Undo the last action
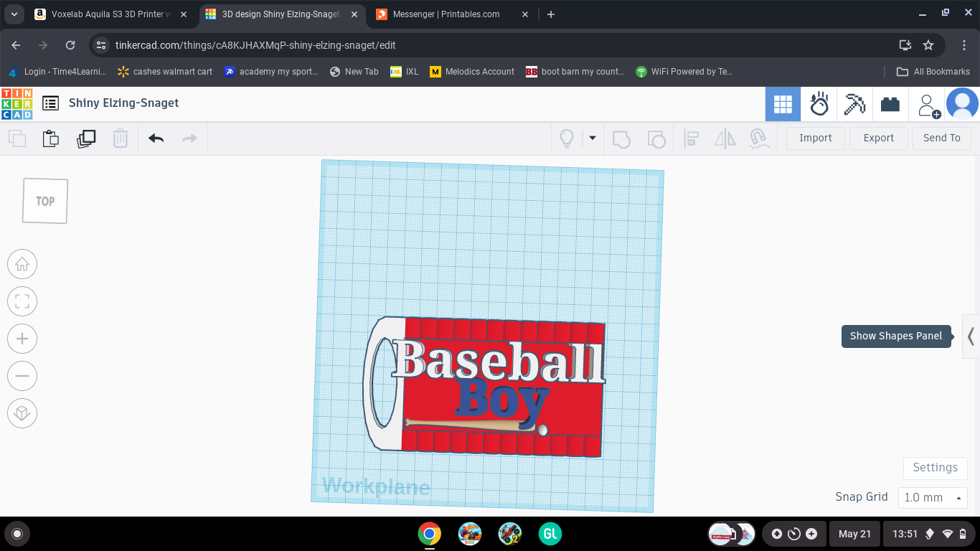 click(x=156, y=138)
